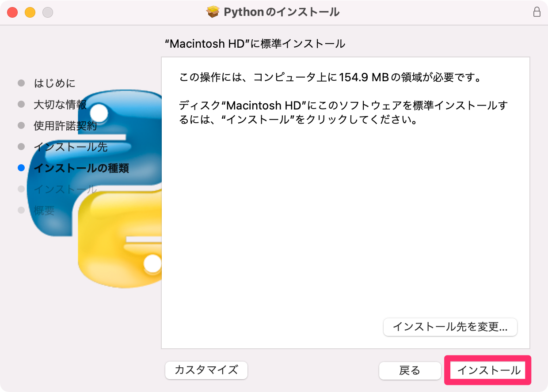This screenshot has height=392, width=548.
Task: Click the lock icon in title bar
Action: [x=537, y=12]
